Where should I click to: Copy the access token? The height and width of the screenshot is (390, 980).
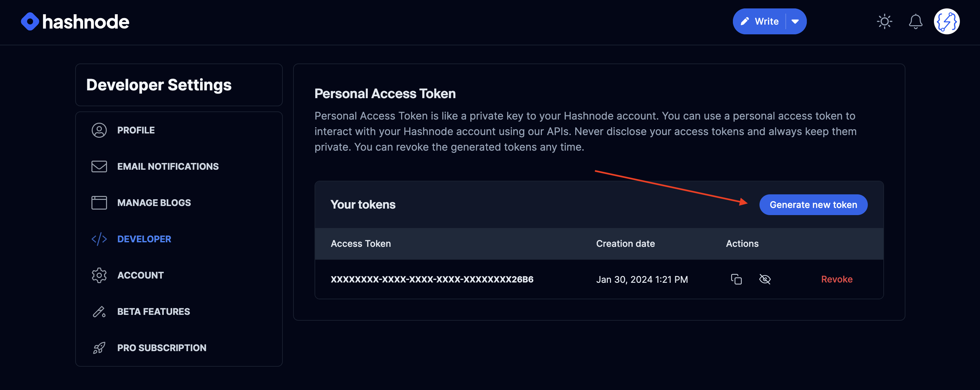[x=736, y=280]
